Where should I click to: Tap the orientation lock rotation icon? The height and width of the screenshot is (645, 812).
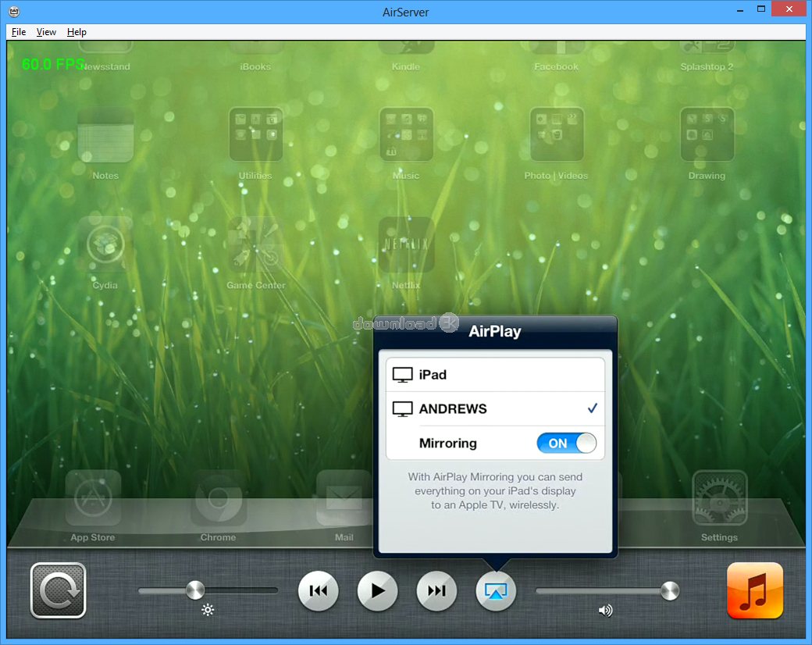coord(58,590)
